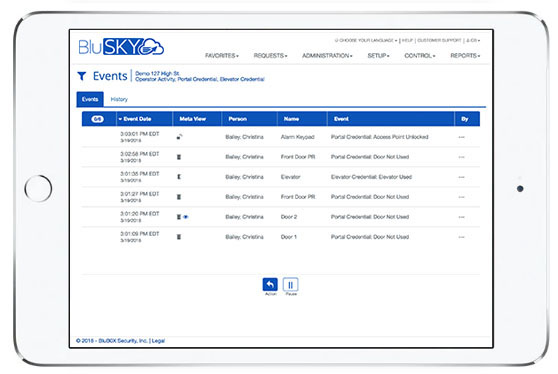558x374 pixels.
Task: Tap the iPad home button
Action: pos(38,188)
